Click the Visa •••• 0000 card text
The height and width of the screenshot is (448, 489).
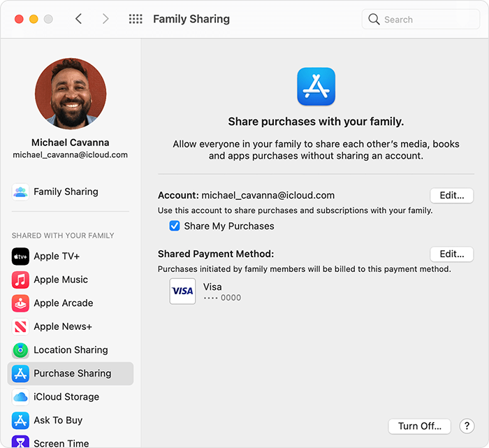pos(222,292)
